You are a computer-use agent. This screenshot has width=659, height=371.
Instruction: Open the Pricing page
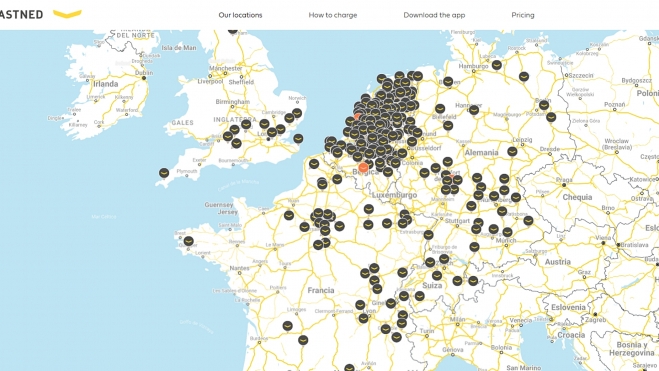coord(523,15)
